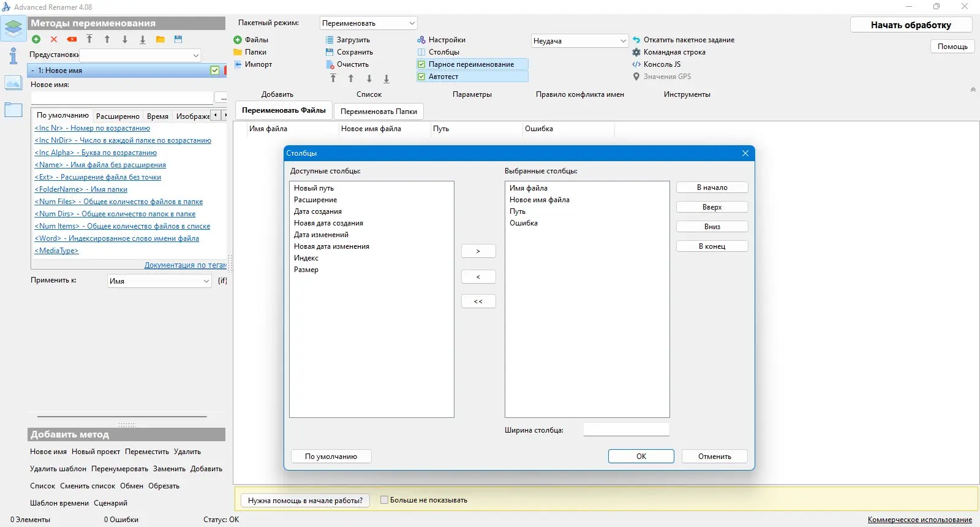This screenshot has height=527, width=980.
Task: Switch to Переименовать Папки tab
Action: click(x=379, y=112)
